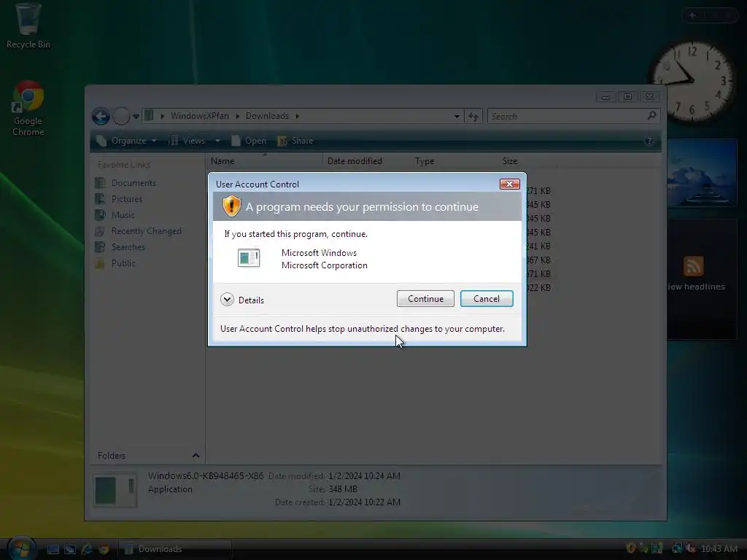Viewport: 747px width, 560px height.
Task: Click the file preview thumbnail in the details pane
Action: (x=115, y=490)
